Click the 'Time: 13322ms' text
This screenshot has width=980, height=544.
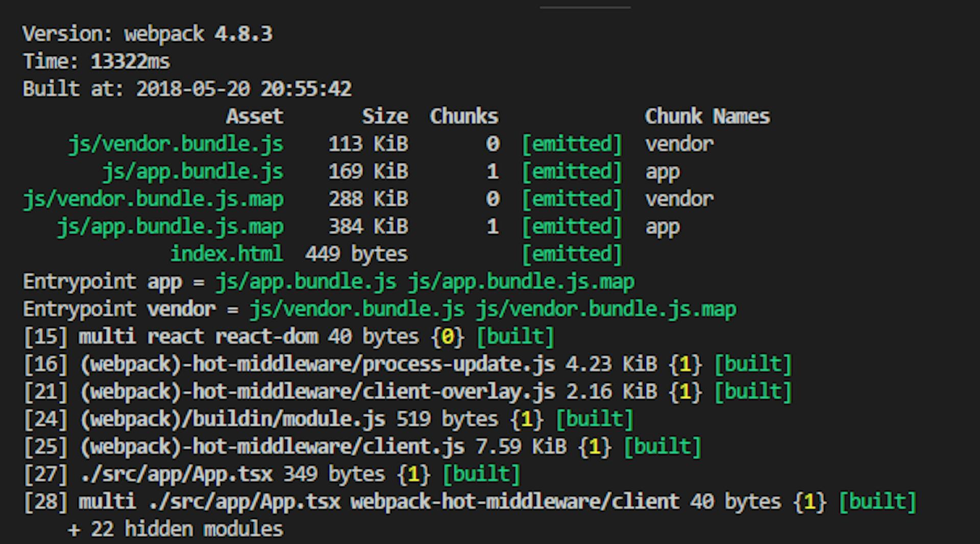(x=96, y=62)
